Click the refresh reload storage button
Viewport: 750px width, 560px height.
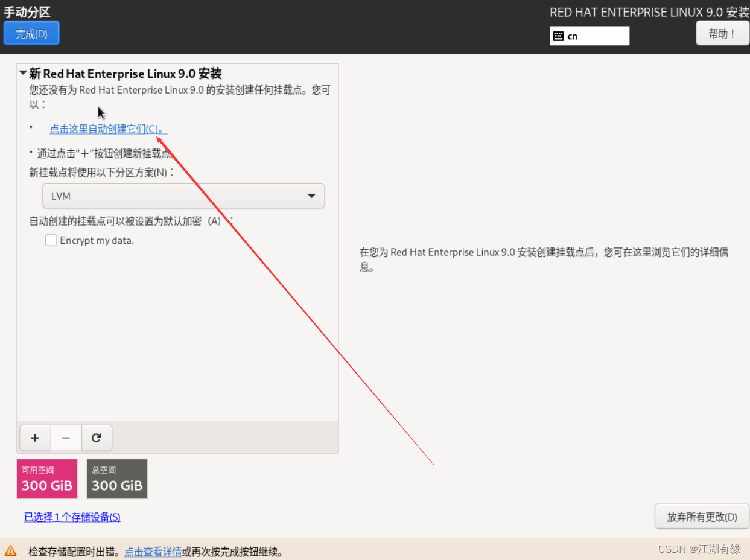coord(97,438)
